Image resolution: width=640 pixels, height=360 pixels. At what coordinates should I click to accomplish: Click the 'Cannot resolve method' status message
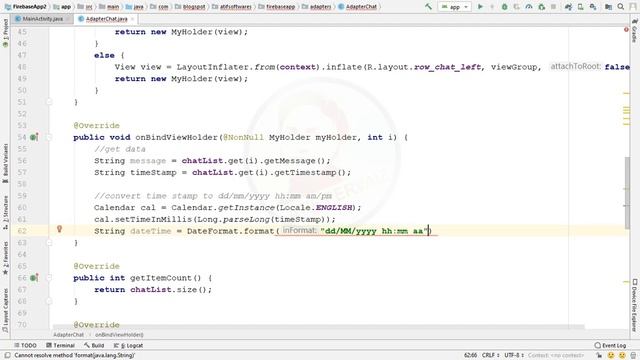pos(75,356)
